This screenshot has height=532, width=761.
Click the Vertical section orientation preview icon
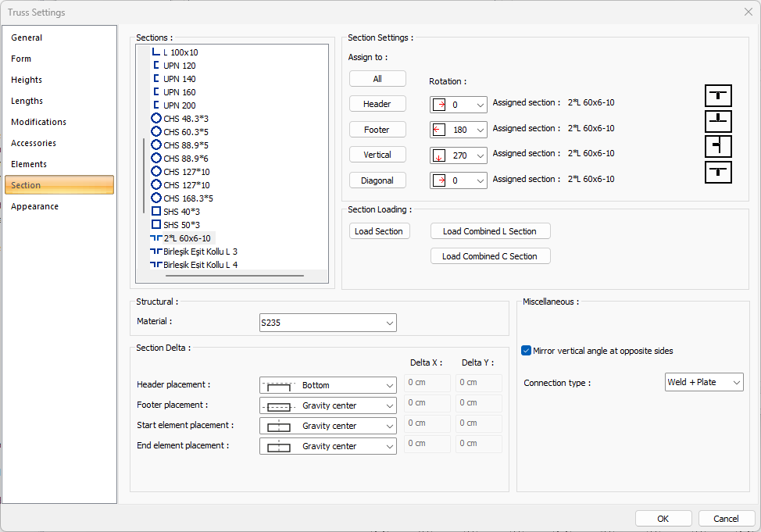718,147
